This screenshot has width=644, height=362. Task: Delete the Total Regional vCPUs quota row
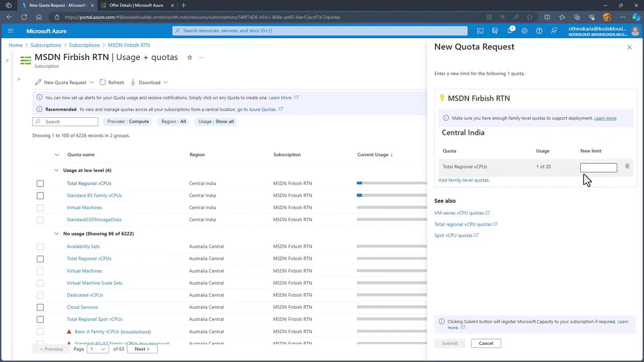627,166
